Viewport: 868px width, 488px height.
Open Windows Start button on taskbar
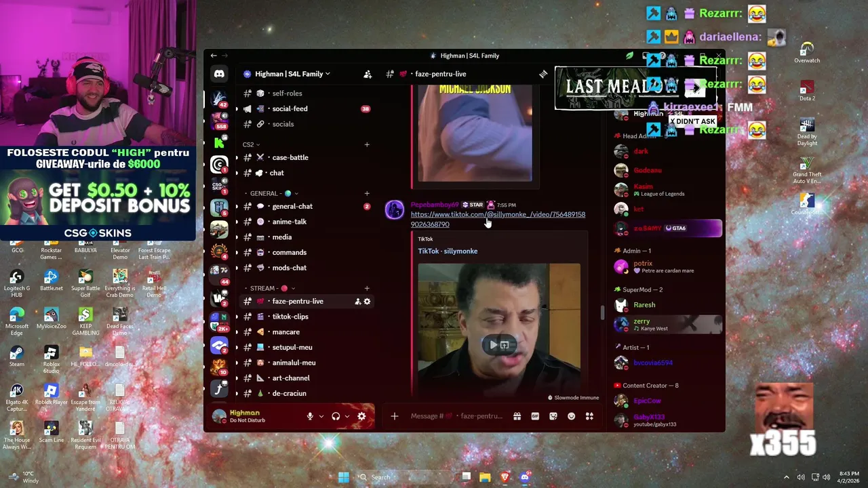click(x=344, y=477)
